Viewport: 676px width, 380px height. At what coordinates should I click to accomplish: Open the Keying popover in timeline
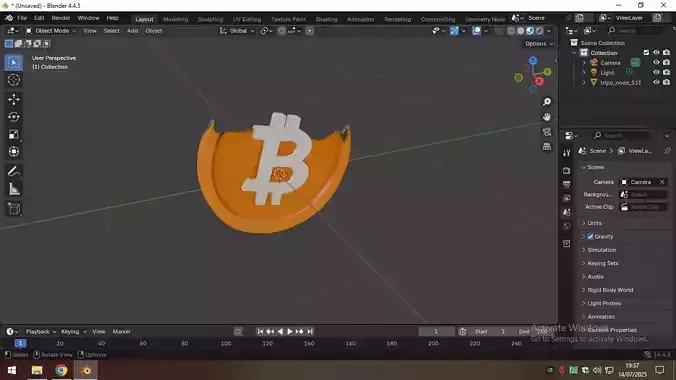(x=74, y=332)
